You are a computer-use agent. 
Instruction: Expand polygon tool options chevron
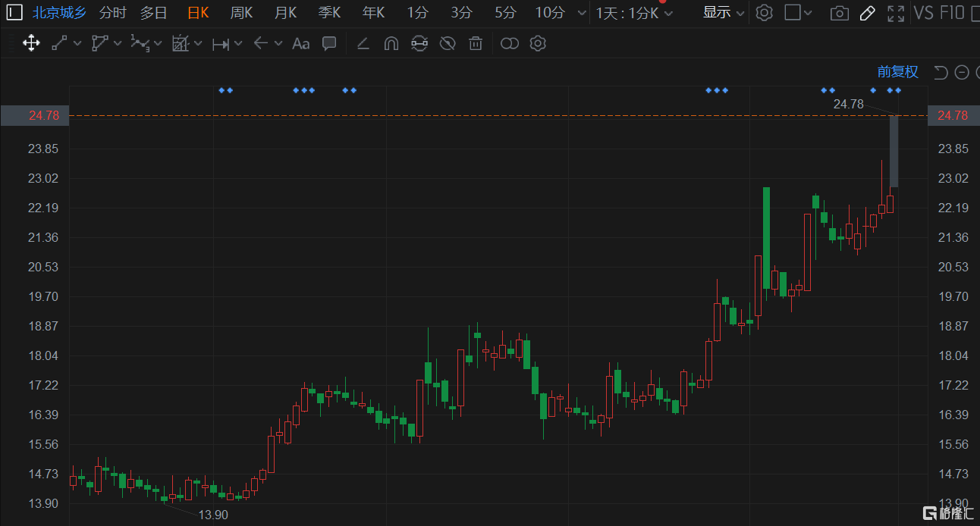(x=118, y=43)
